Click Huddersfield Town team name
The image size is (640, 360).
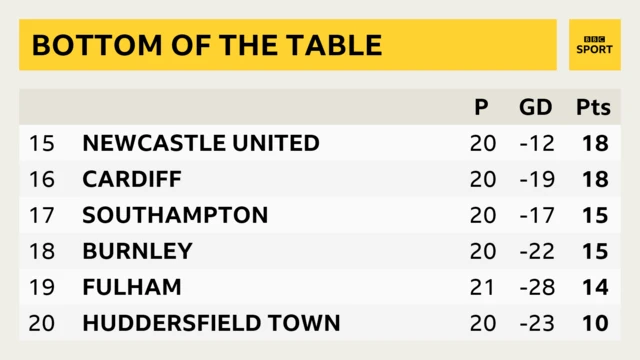coord(211,323)
